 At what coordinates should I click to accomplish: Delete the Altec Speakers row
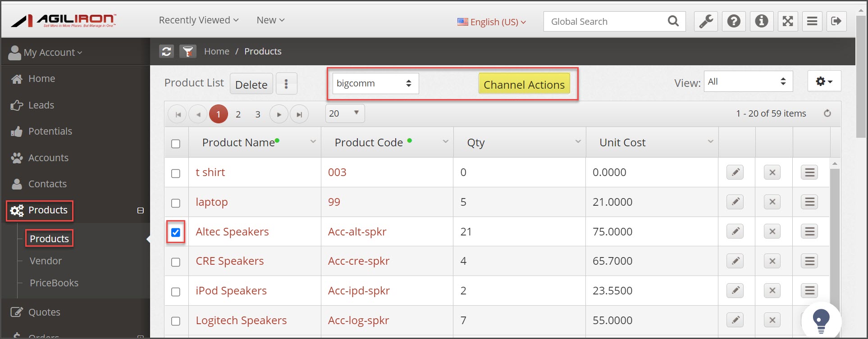(x=772, y=231)
